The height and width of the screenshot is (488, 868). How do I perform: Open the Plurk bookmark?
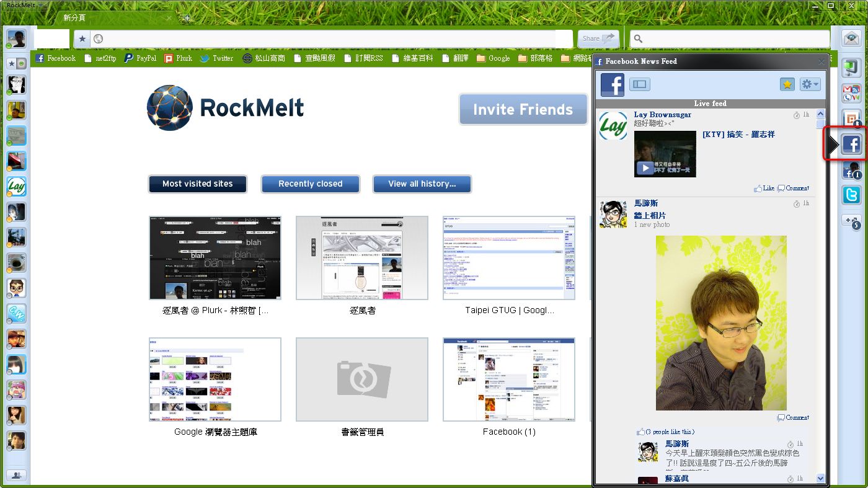point(179,58)
